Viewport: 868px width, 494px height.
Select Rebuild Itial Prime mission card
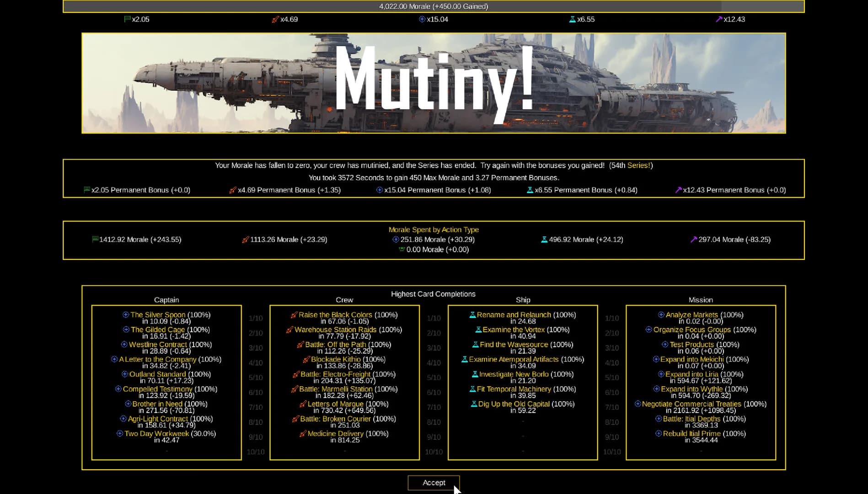(691, 434)
